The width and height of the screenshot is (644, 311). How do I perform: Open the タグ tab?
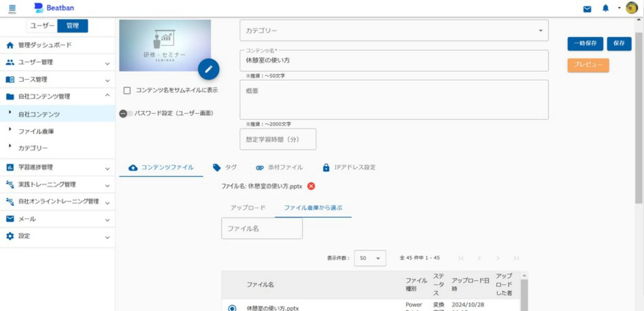click(x=225, y=167)
